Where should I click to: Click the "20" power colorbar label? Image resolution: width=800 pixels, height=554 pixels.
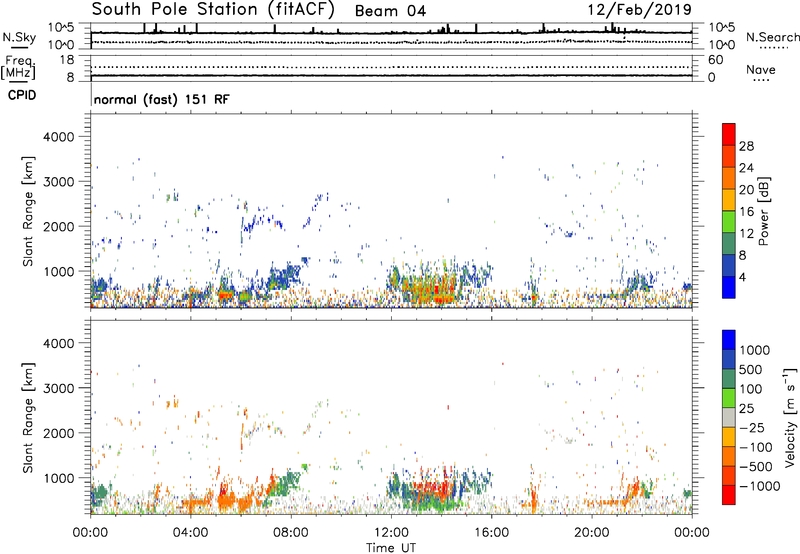(746, 190)
